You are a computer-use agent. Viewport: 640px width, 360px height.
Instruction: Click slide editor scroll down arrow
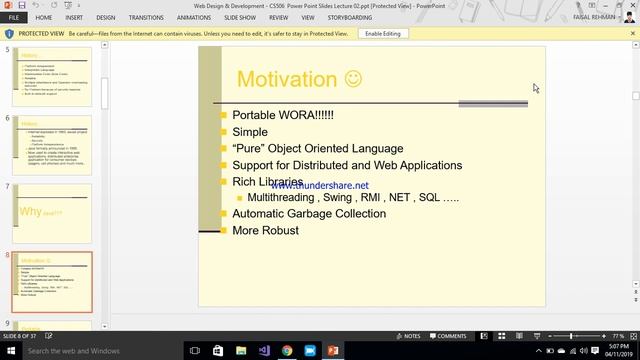pyautogui.click(x=636, y=284)
